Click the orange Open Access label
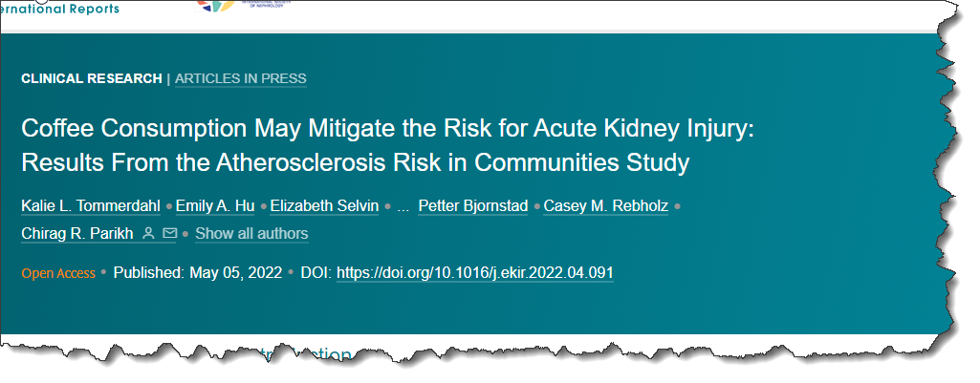Viewport: 980px width, 383px height. pyautogui.click(x=58, y=274)
